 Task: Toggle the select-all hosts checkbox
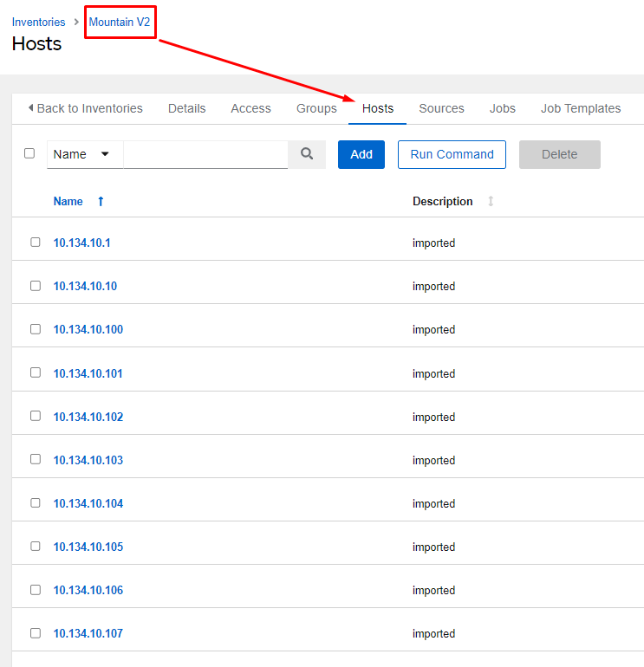point(29,153)
